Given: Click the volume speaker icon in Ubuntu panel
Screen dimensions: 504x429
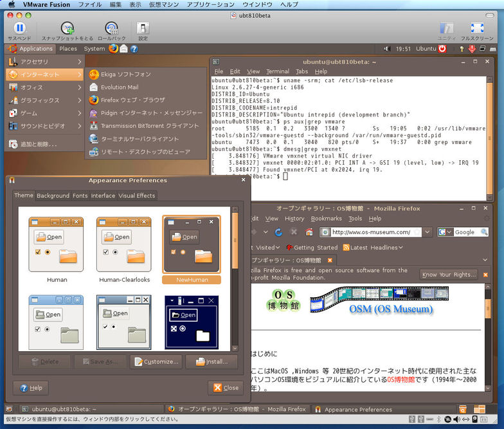Looking at the screenshot, I should coord(387,49).
